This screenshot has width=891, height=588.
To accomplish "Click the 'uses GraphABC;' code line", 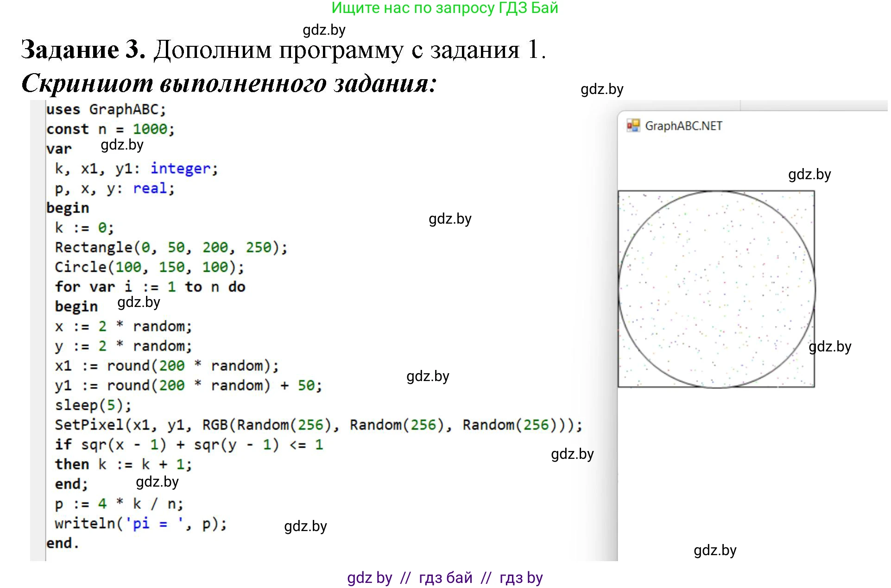I will click(106, 110).
